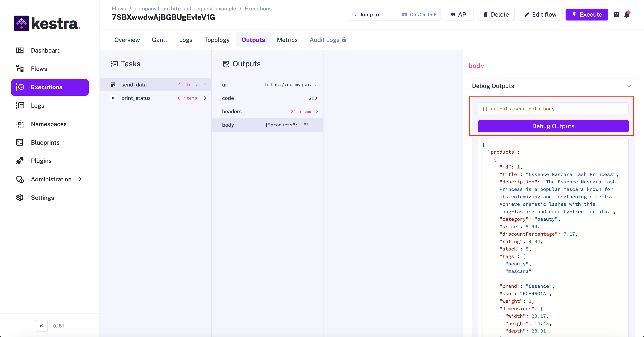Open the Topology tab
Viewport: 644px width, 337px height.
tap(217, 40)
